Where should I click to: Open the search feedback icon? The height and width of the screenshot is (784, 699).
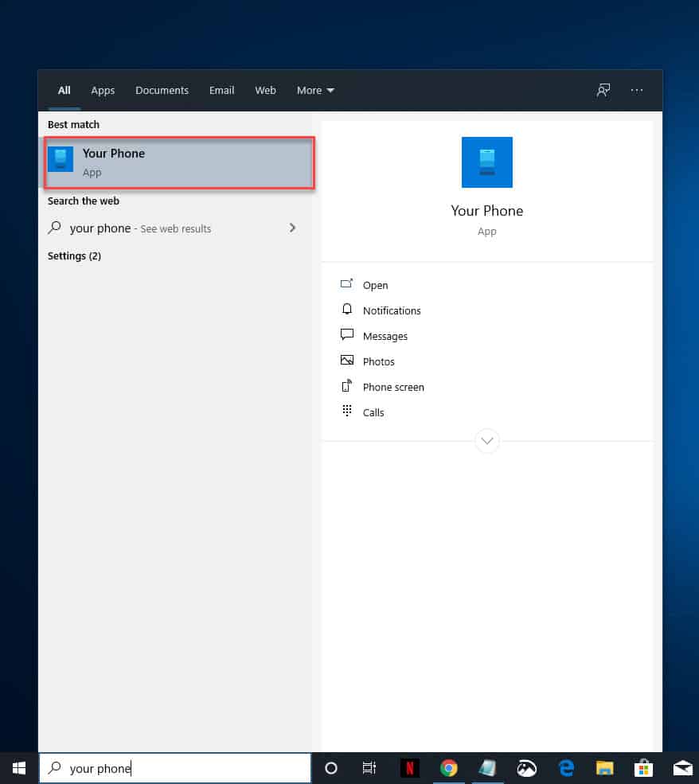point(603,91)
